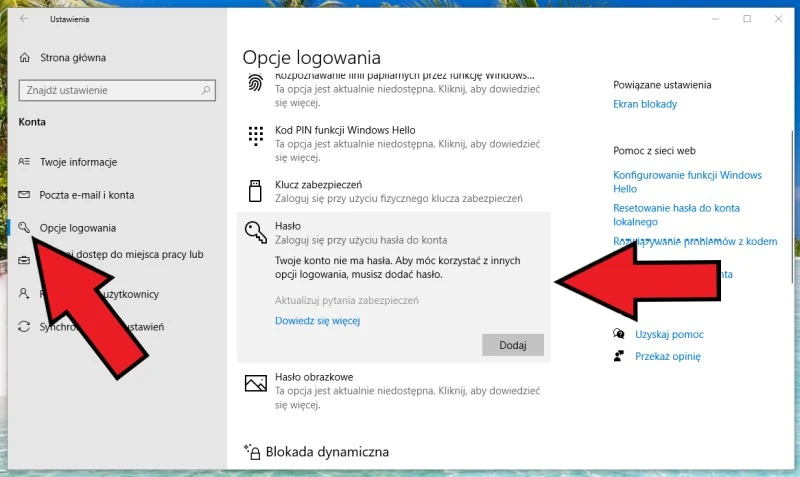800x477 pixels.
Task: Click the Windows Hello PIN keypad icon
Action: click(x=256, y=136)
